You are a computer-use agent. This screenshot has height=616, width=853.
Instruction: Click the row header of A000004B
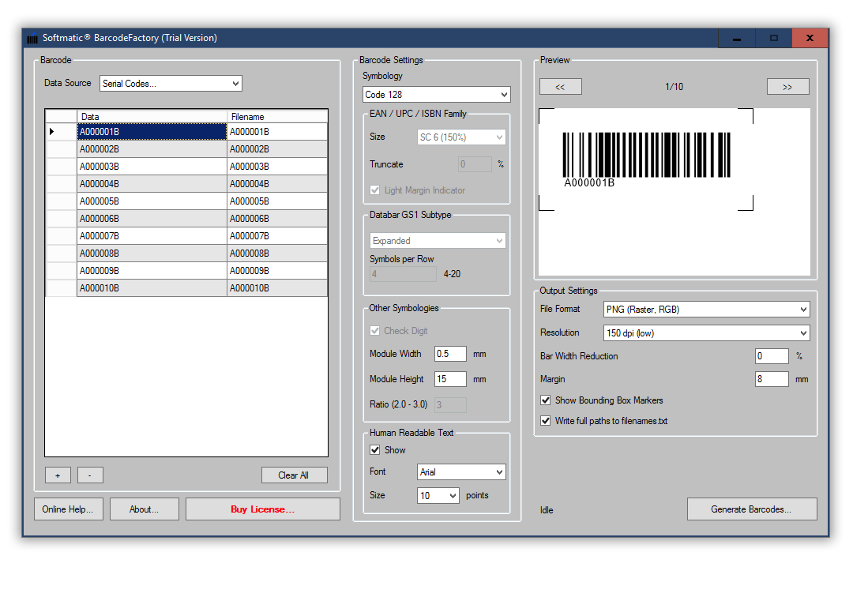(x=62, y=184)
